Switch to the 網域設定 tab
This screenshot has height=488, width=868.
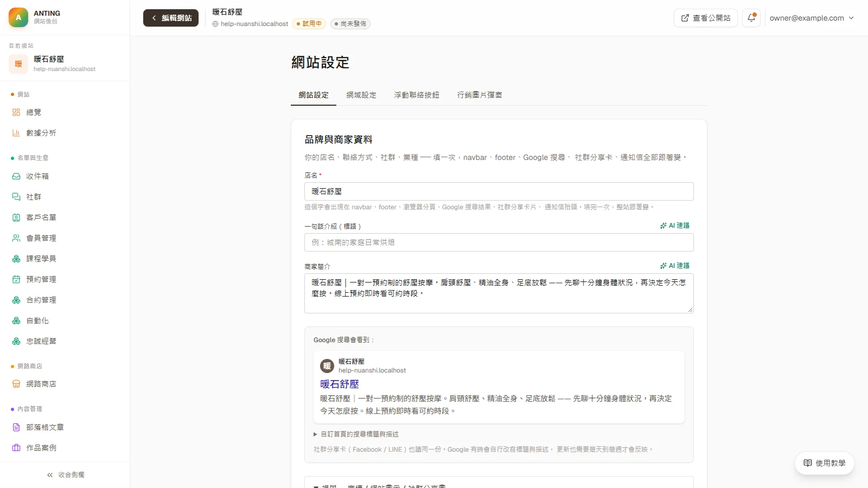click(x=361, y=95)
